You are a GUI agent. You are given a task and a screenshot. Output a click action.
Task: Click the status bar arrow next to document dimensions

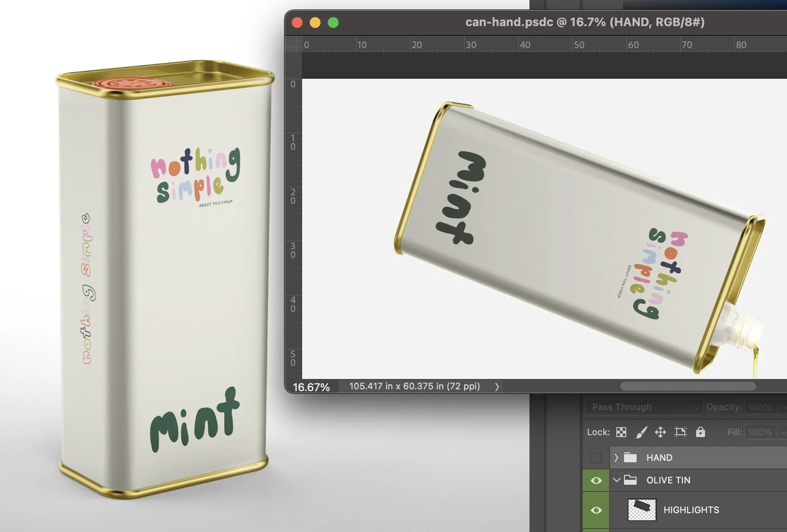point(498,386)
